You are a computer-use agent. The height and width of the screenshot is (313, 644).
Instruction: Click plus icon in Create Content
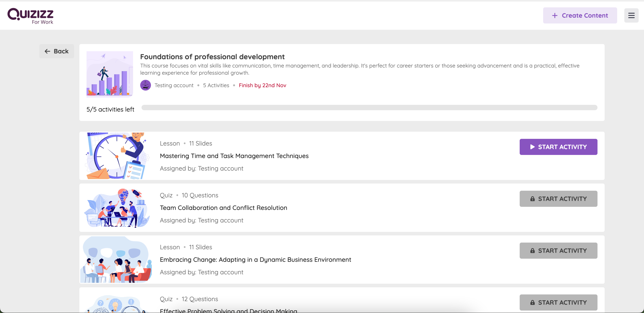[x=555, y=15]
